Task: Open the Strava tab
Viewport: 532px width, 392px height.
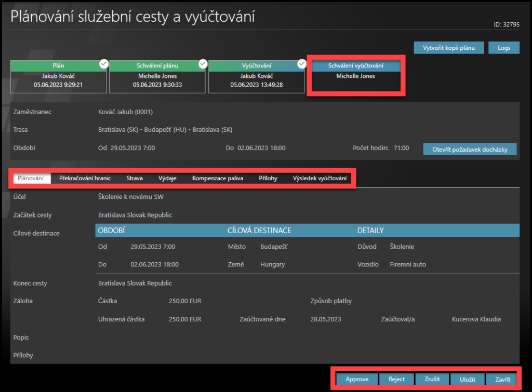Action: click(135, 178)
